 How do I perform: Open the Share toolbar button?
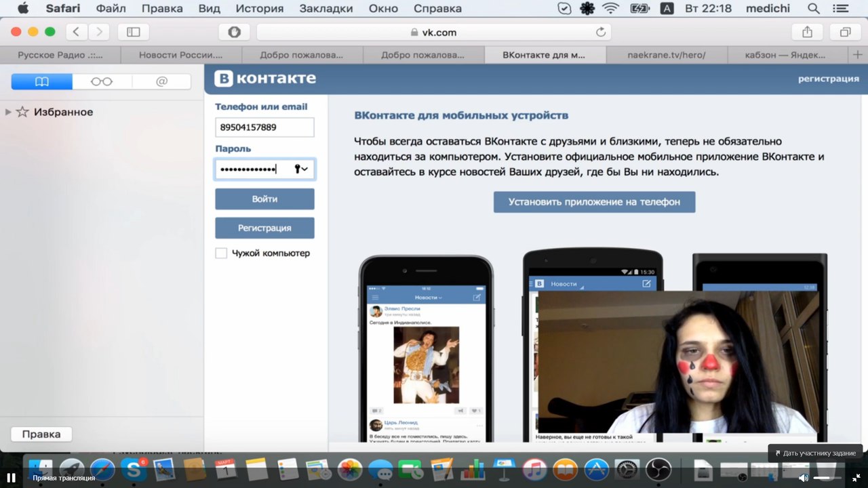click(807, 32)
